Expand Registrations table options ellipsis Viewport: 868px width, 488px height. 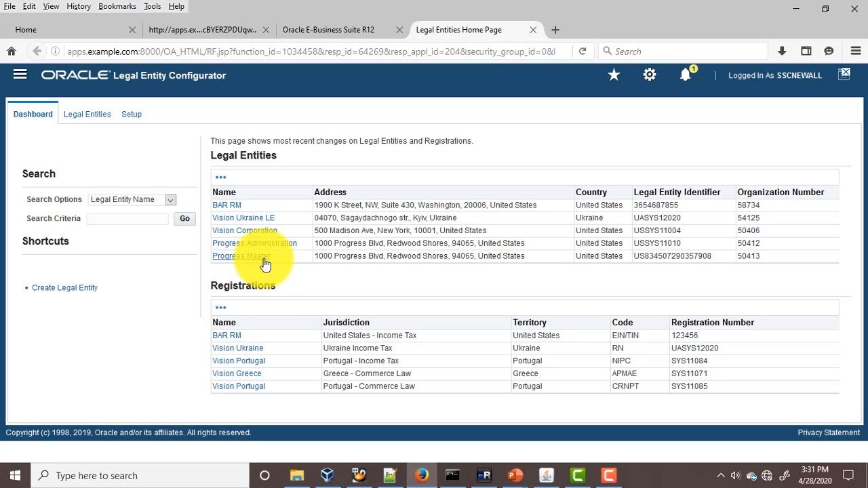point(220,308)
